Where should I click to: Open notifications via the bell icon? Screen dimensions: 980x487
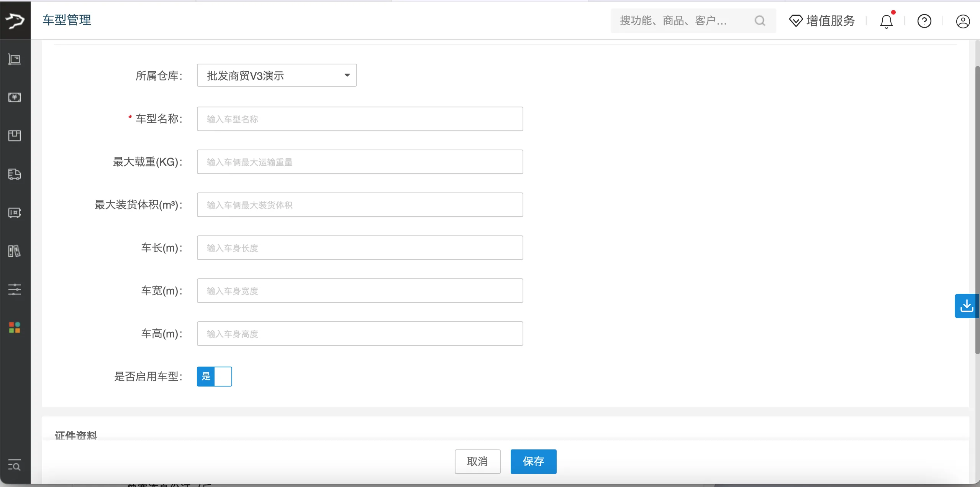[x=886, y=21]
